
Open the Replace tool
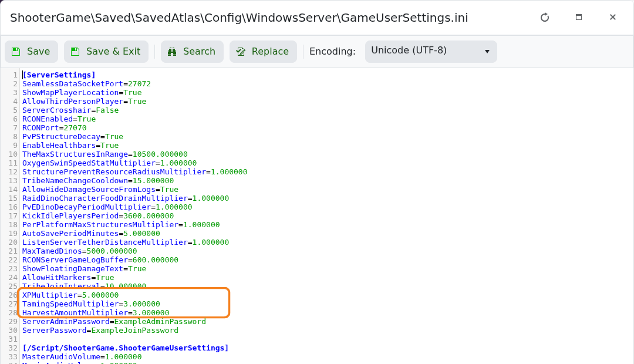pos(263,51)
